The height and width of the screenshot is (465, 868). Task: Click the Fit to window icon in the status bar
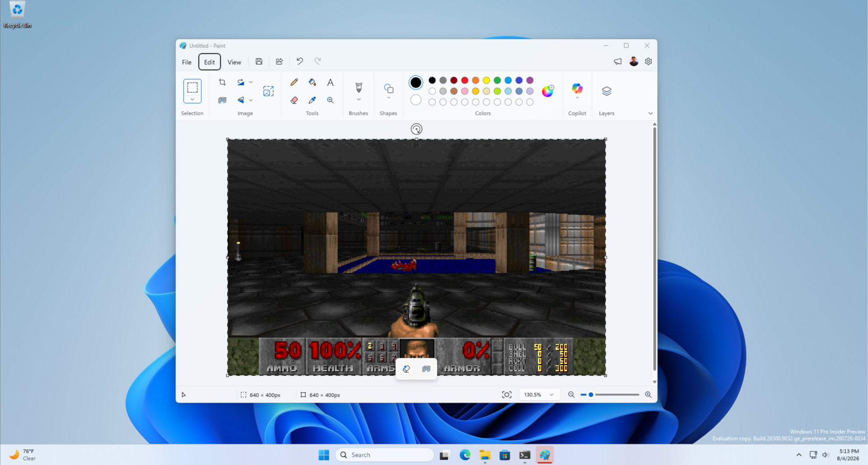click(507, 395)
